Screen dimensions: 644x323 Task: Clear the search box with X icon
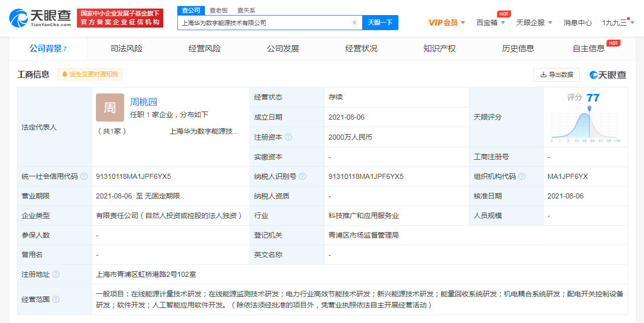(x=354, y=23)
